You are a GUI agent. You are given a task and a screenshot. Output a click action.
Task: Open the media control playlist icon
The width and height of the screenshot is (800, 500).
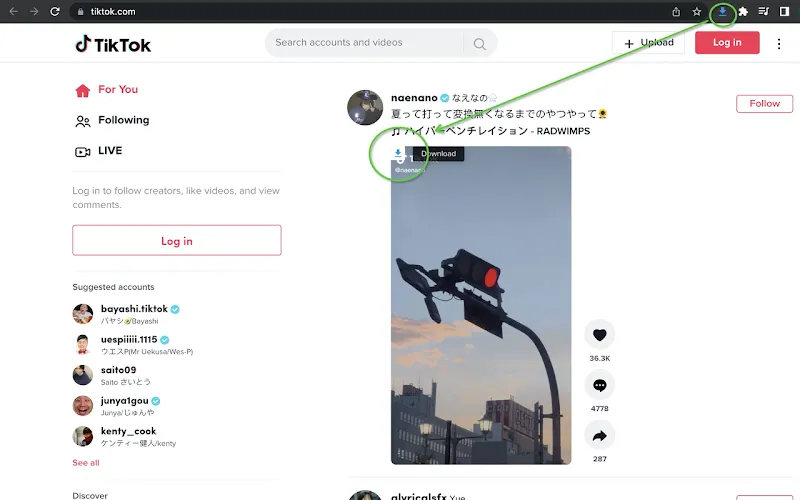click(x=764, y=11)
